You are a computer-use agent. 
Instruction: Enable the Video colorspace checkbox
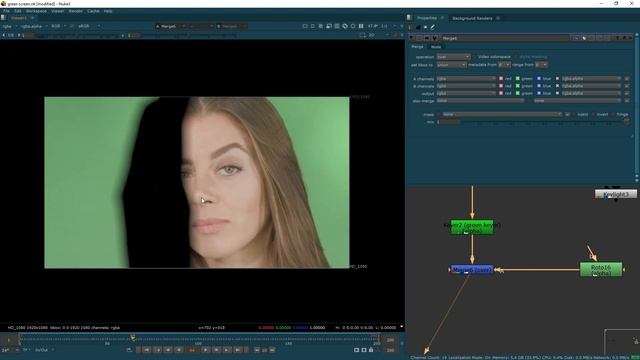click(x=474, y=57)
